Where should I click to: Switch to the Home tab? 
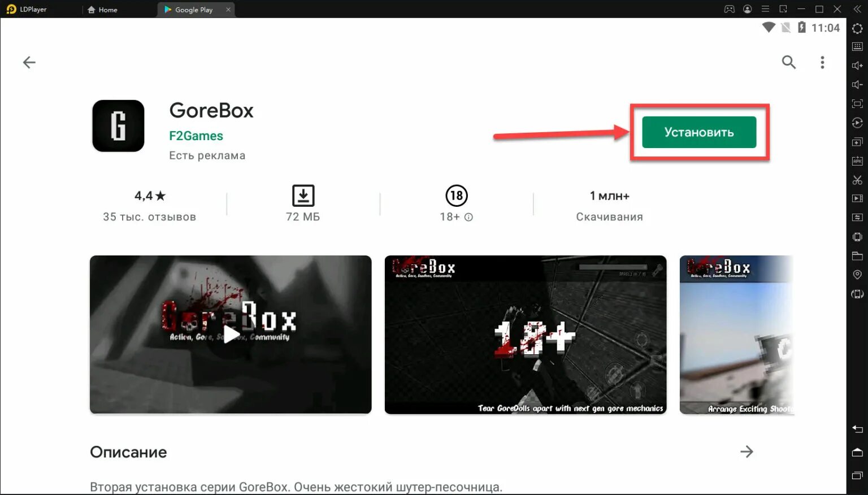coord(102,10)
